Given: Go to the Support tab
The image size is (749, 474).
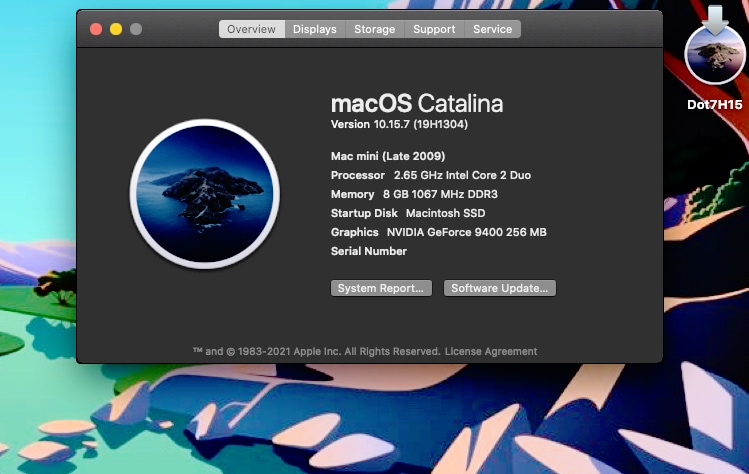Looking at the screenshot, I should (434, 29).
